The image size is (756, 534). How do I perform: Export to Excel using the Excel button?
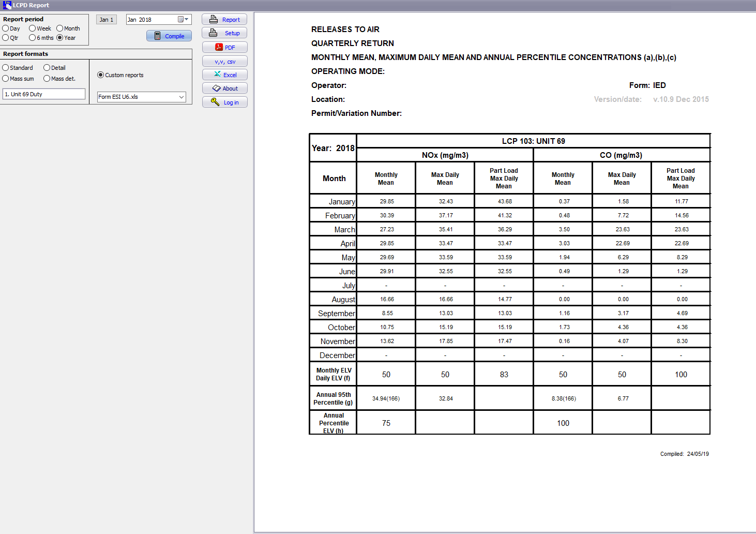pyautogui.click(x=224, y=75)
